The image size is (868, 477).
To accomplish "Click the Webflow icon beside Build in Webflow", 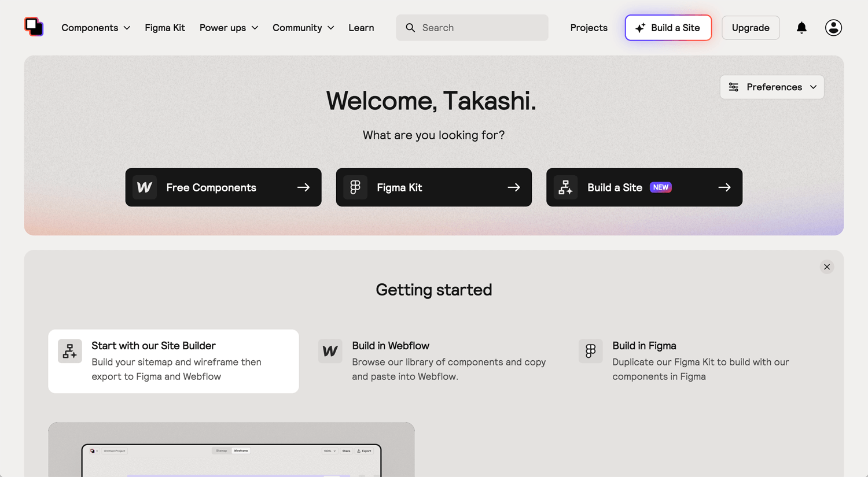I will (330, 351).
